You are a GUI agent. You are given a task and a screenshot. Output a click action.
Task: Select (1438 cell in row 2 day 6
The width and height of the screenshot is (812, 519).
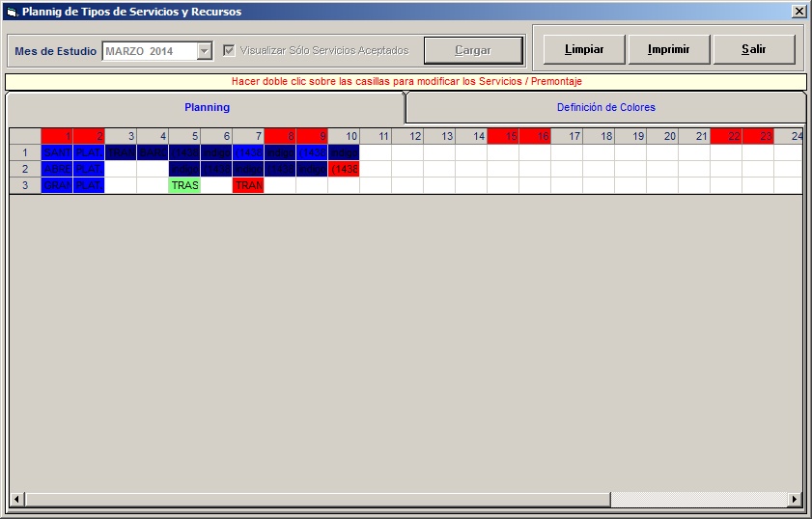(216, 169)
